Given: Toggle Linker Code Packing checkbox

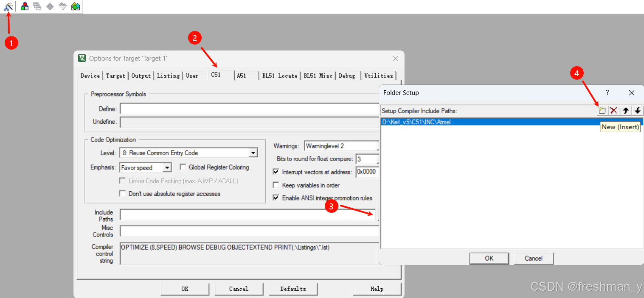Looking at the screenshot, I should 123,181.
